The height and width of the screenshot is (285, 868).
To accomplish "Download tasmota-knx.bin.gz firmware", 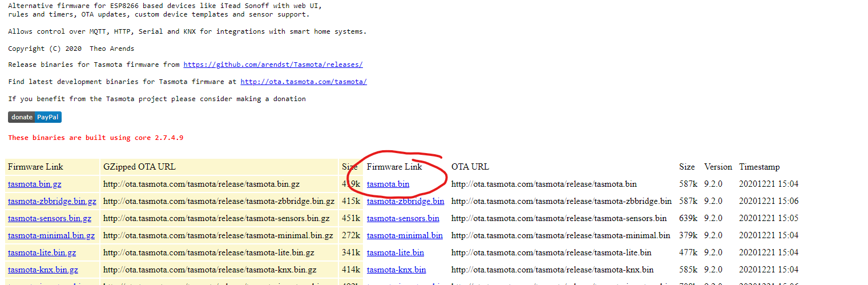I will point(43,270).
